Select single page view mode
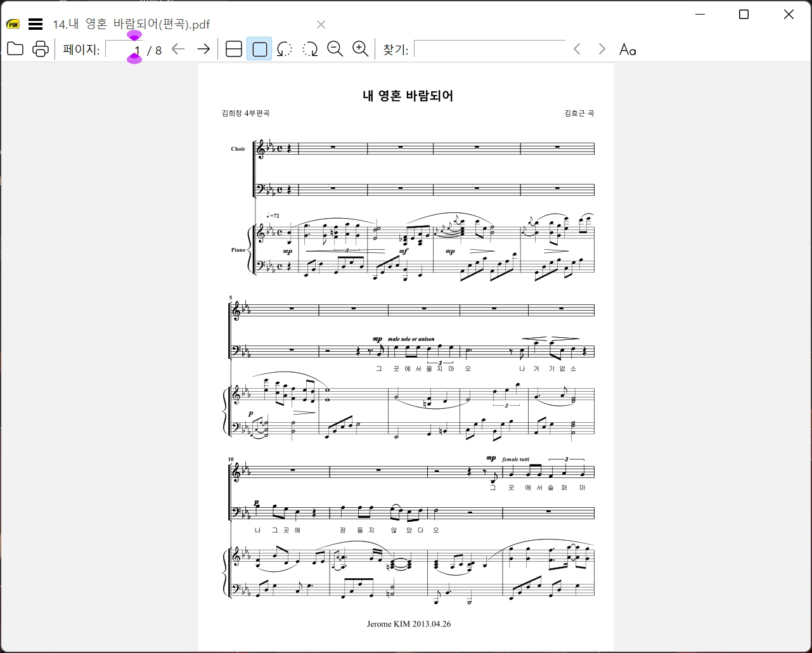 tap(259, 49)
